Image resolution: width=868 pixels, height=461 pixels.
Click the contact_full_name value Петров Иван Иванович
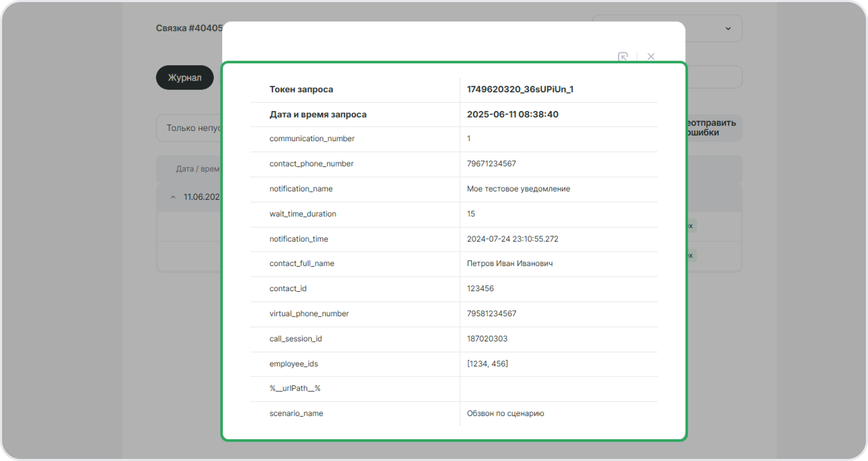pos(509,264)
